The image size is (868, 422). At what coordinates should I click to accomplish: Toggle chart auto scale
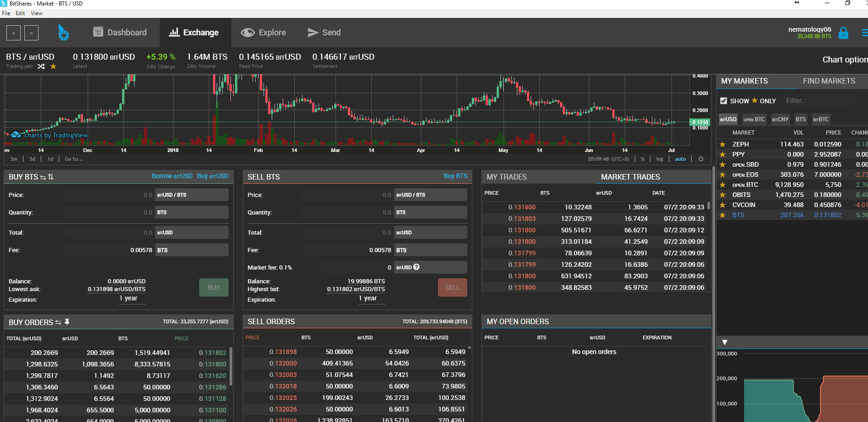(x=680, y=159)
